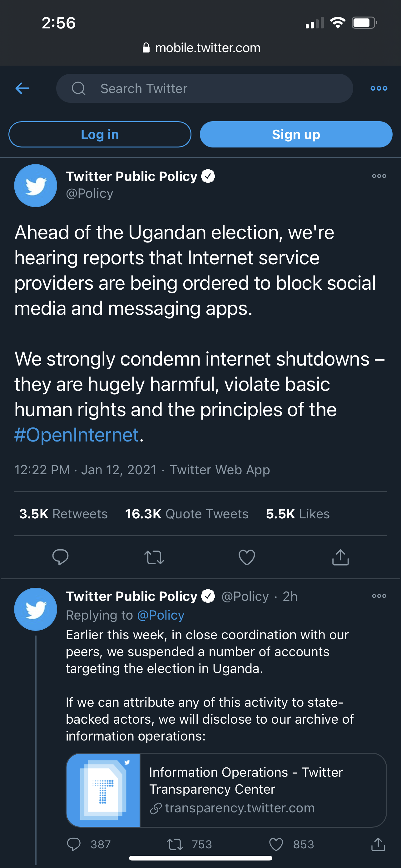The height and width of the screenshot is (868, 401).
Task: Open reply tweet's three-dot more menu
Action: tap(379, 596)
